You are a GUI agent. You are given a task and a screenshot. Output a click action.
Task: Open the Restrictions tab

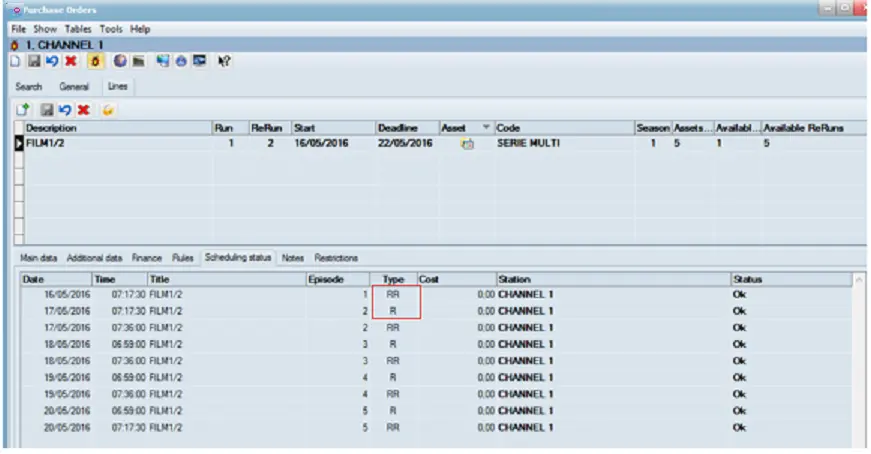[336, 258]
